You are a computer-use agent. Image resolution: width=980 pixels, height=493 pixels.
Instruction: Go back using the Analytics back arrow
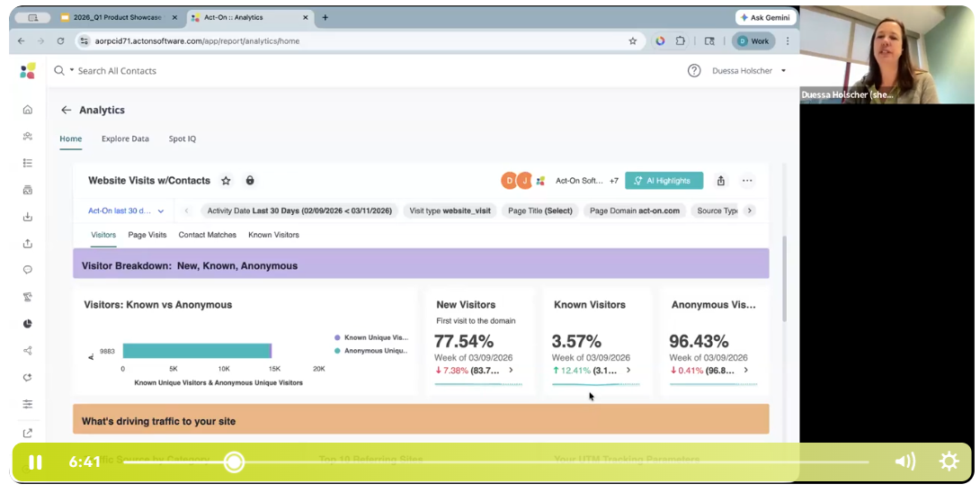[x=66, y=110]
